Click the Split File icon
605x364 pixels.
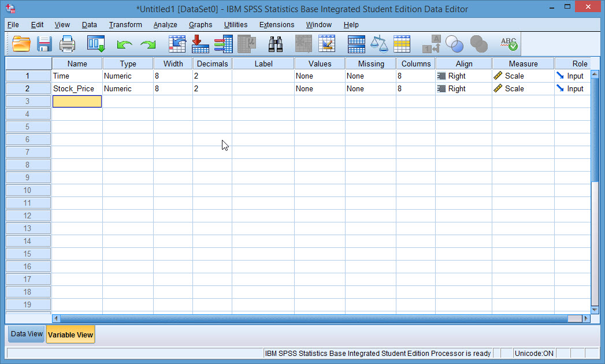[356, 44]
